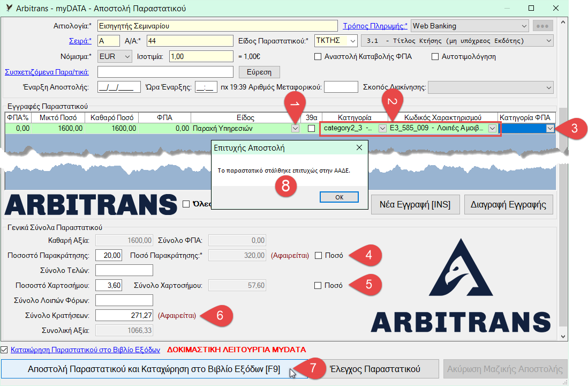588x386 pixels.
Task: Open the Σειρά link
Action: (x=80, y=41)
